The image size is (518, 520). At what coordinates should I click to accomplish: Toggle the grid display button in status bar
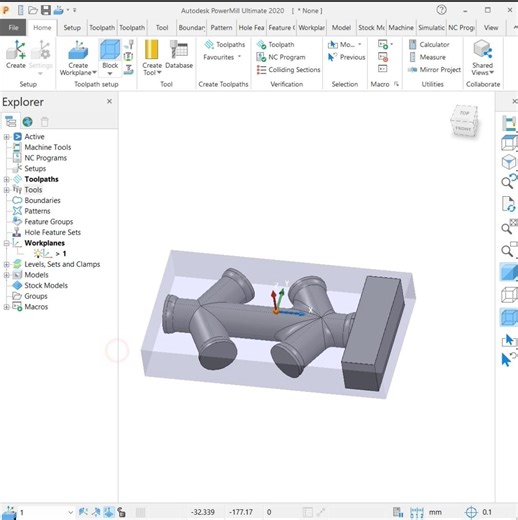(x=140, y=512)
